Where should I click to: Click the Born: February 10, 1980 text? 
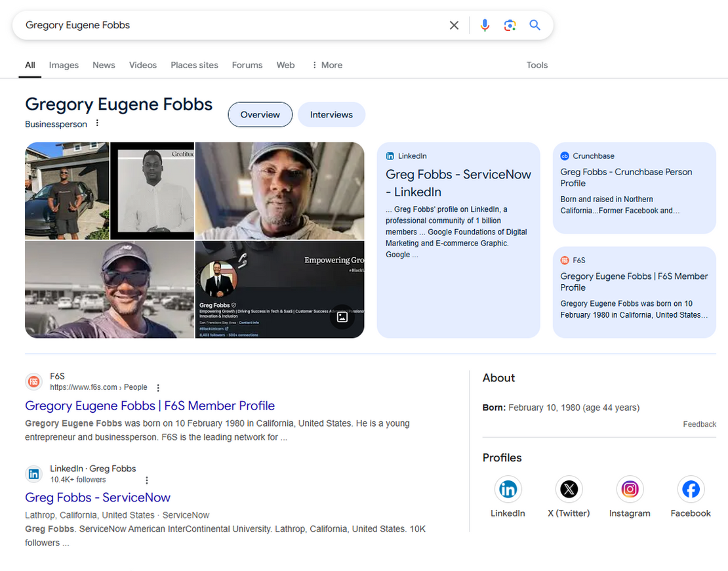(561, 408)
